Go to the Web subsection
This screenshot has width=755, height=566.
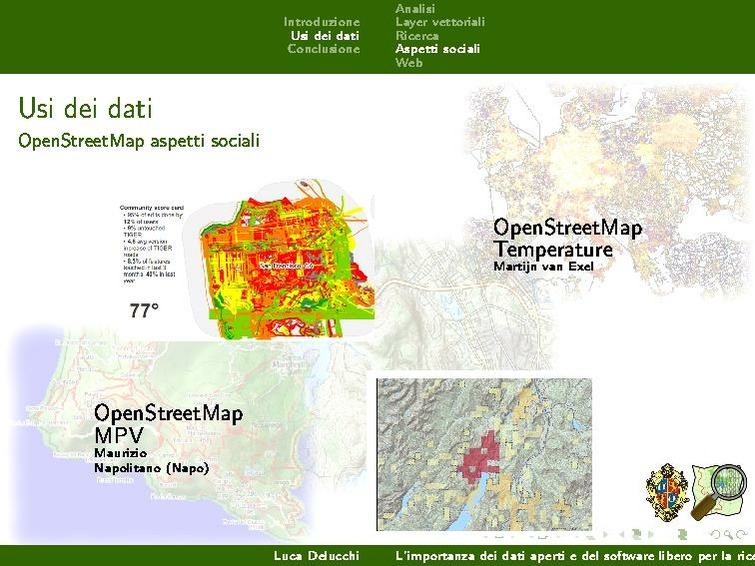(x=409, y=62)
